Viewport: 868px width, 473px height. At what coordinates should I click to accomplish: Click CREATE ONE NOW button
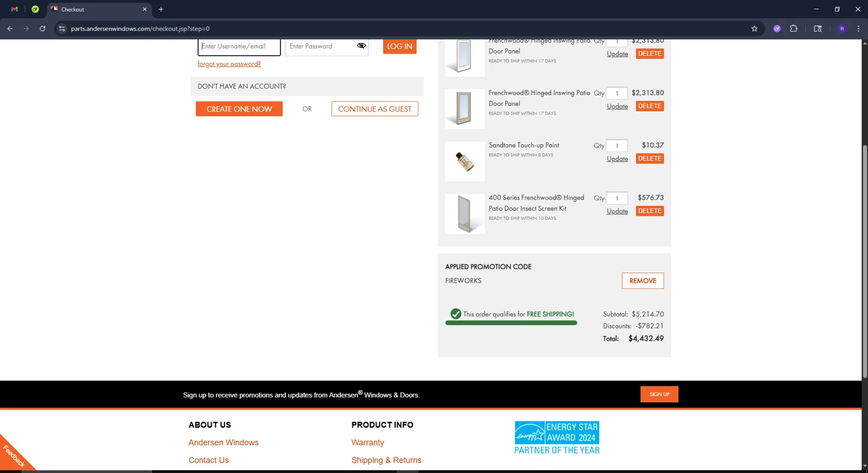coord(239,109)
